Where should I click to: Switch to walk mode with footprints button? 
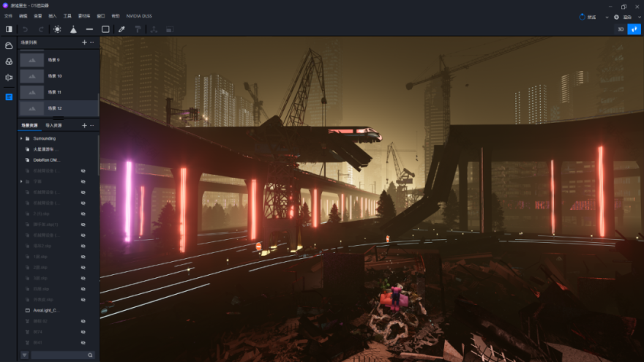[x=634, y=29]
